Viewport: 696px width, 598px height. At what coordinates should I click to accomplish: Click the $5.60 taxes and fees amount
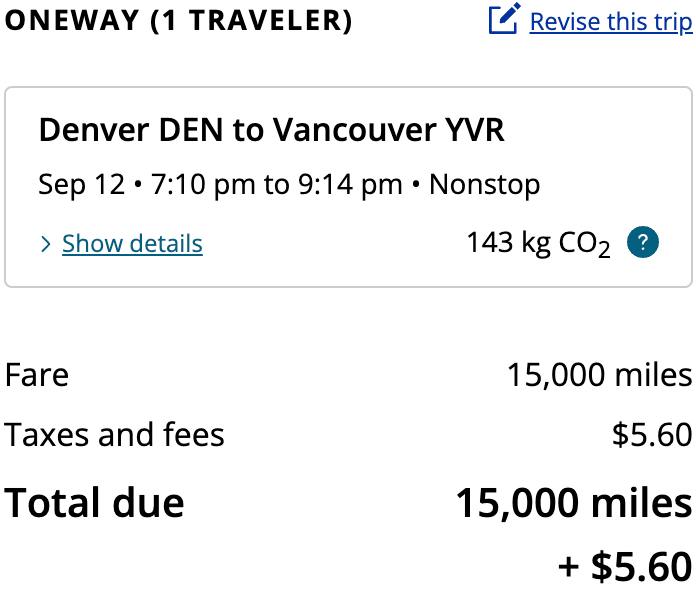652,435
